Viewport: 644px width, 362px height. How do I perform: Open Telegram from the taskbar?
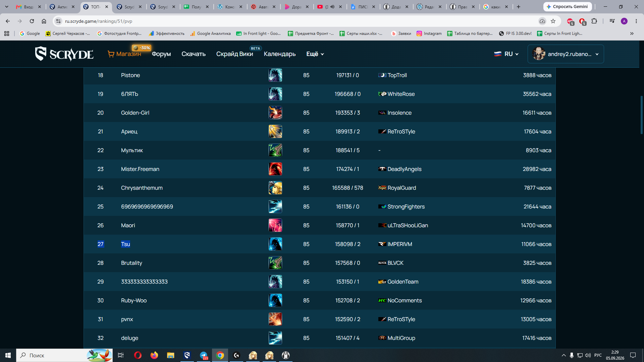[x=204, y=355]
